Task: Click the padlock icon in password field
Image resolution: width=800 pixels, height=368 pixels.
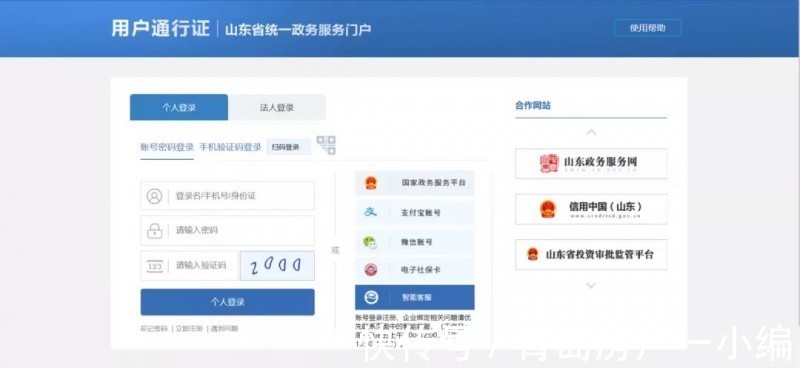Action: (154, 230)
